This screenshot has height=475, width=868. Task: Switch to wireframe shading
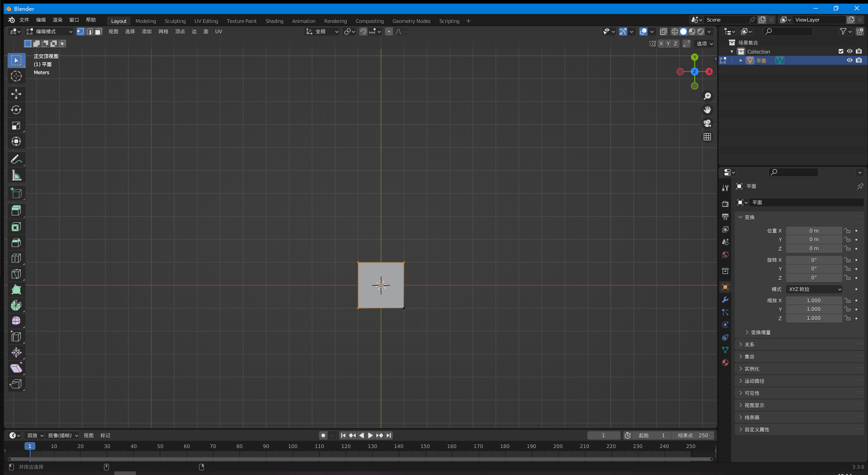(674, 31)
